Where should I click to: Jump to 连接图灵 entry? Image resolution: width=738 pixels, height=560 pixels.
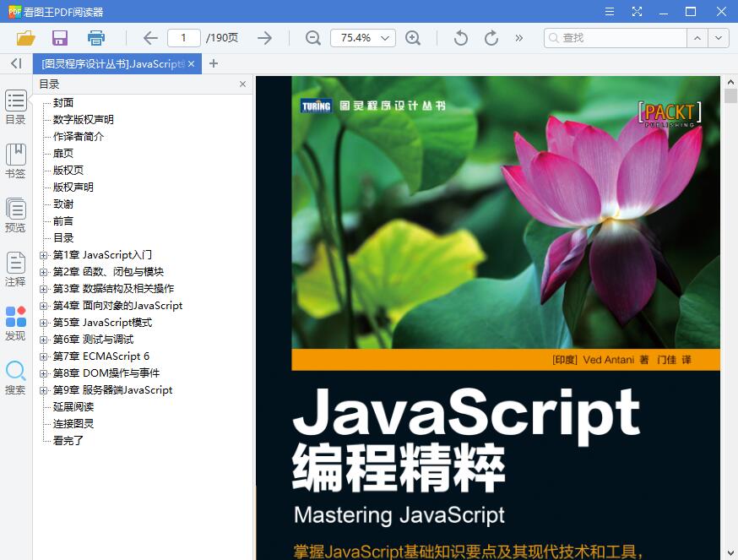tap(73, 424)
